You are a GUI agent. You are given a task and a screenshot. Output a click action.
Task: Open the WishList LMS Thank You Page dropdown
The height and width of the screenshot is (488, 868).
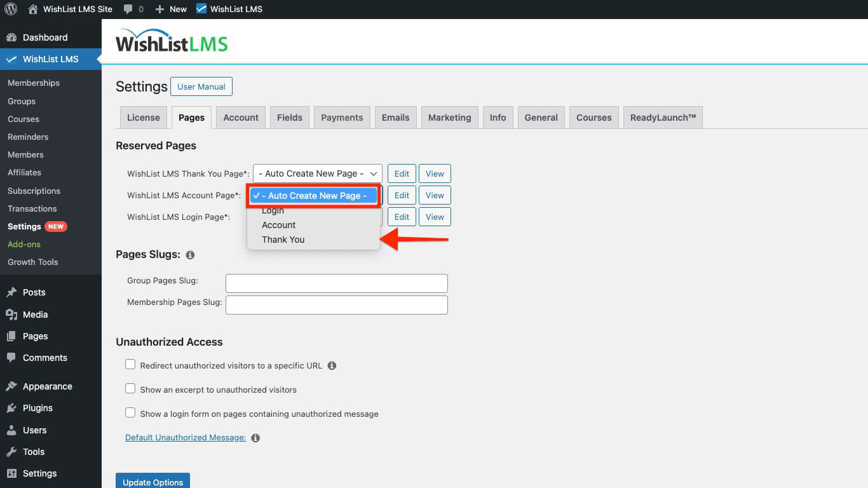point(317,173)
